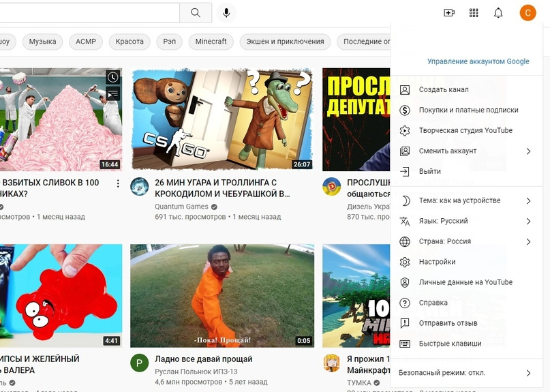The width and height of the screenshot is (550, 392).
Task: Filter by АСМР chip
Action: pos(86,42)
